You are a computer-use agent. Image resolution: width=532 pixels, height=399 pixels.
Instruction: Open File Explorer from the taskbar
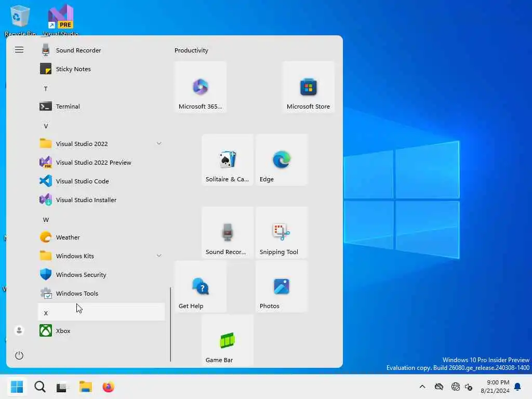tap(86, 387)
